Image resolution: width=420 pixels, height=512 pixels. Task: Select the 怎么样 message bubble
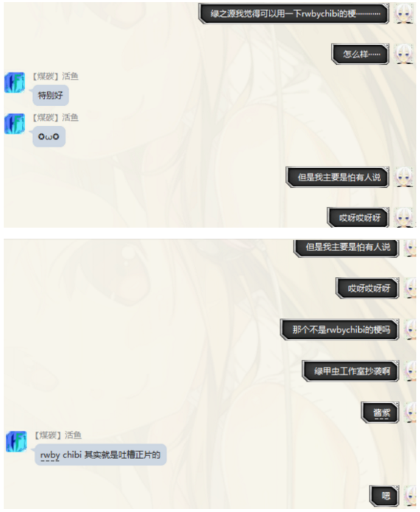(360, 55)
